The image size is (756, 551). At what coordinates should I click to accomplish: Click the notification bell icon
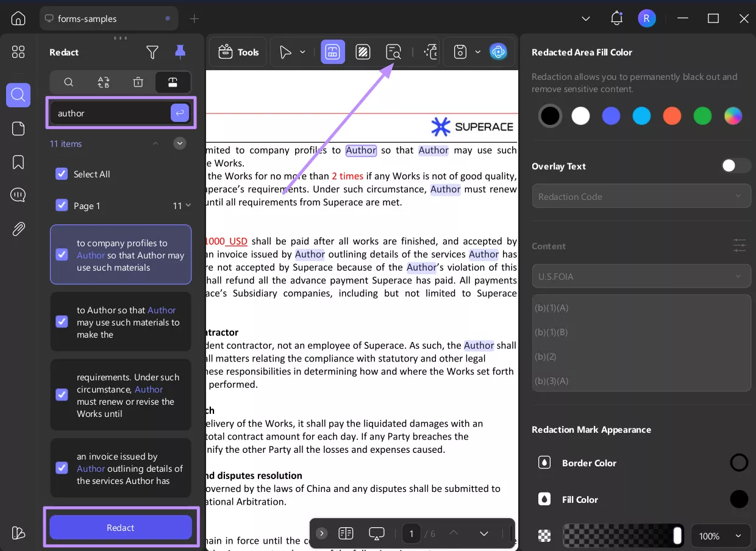click(x=616, y=18)
